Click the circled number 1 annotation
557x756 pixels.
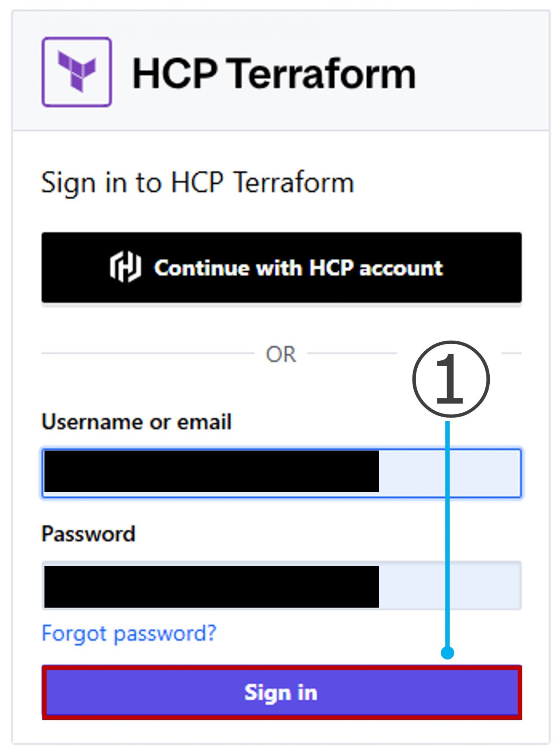tap(451, 379)
